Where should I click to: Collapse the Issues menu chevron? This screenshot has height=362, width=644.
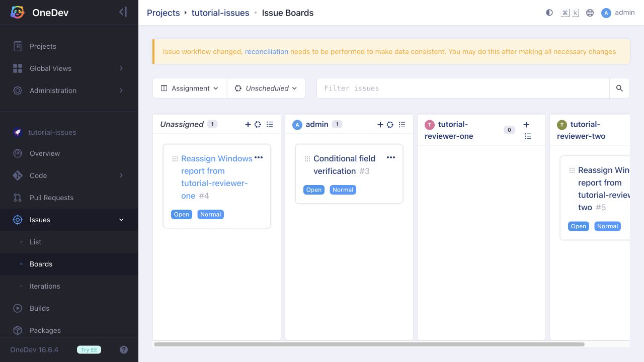[121, 220]
